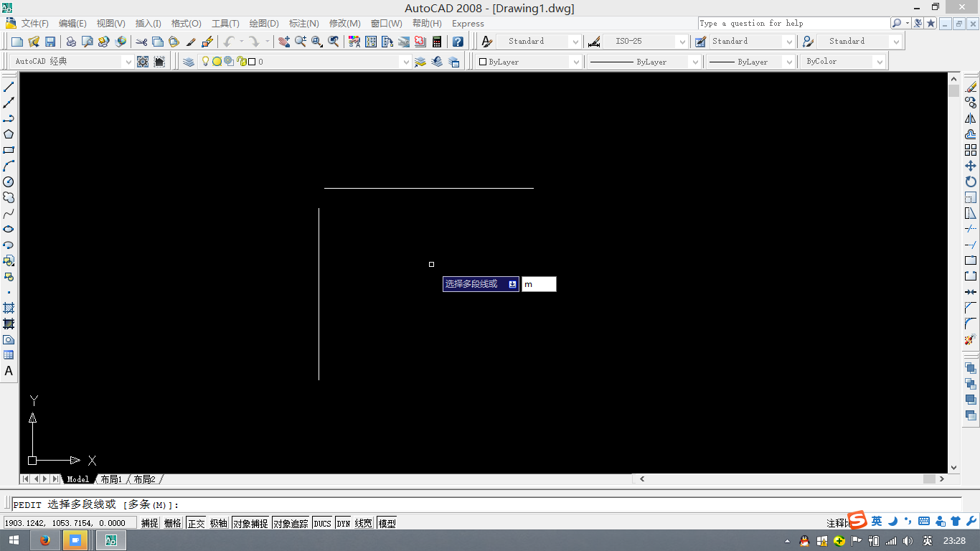Click the Windows Start button
This screenshot has height=551, width=980.
pyautogui.click(x=14, y=540)
